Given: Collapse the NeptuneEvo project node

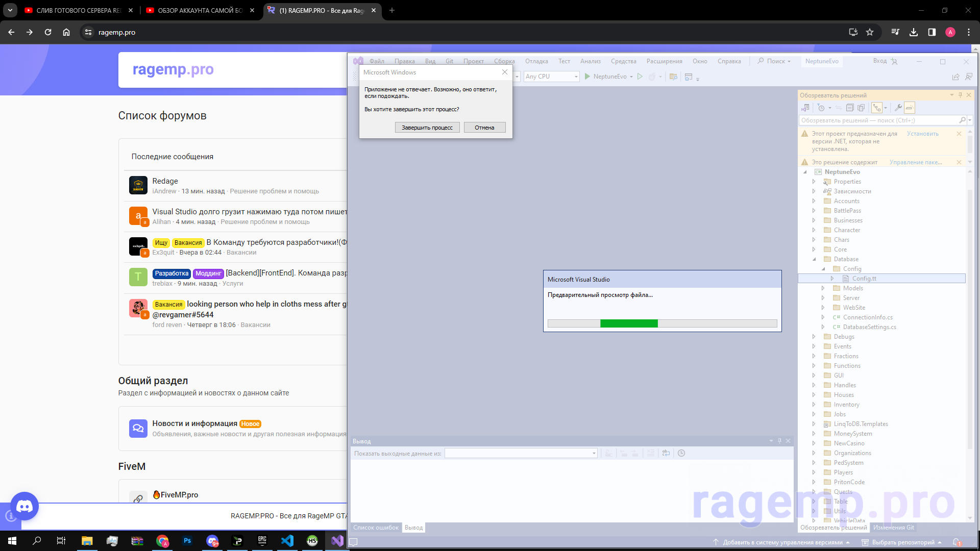Looking at the screenshot, I should [x=805, y=172].
